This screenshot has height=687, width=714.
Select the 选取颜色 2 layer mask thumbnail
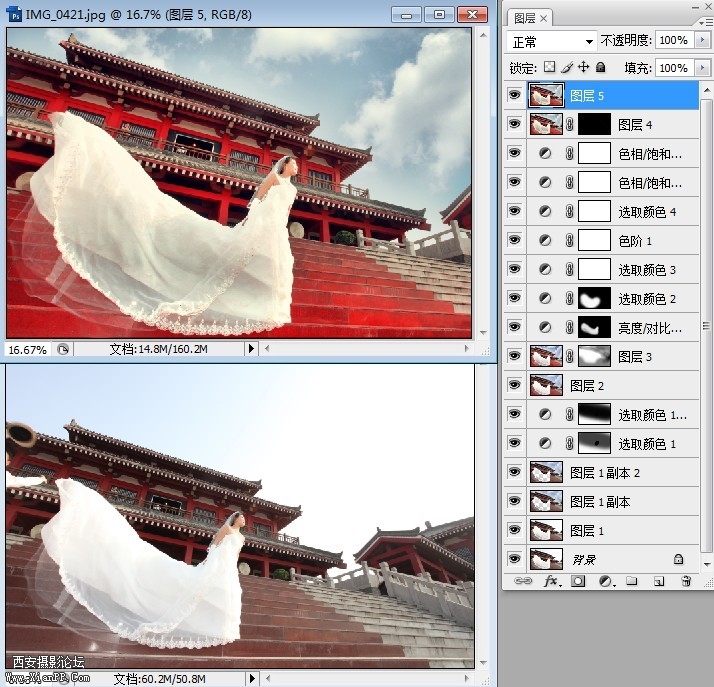tap(594, 298)
